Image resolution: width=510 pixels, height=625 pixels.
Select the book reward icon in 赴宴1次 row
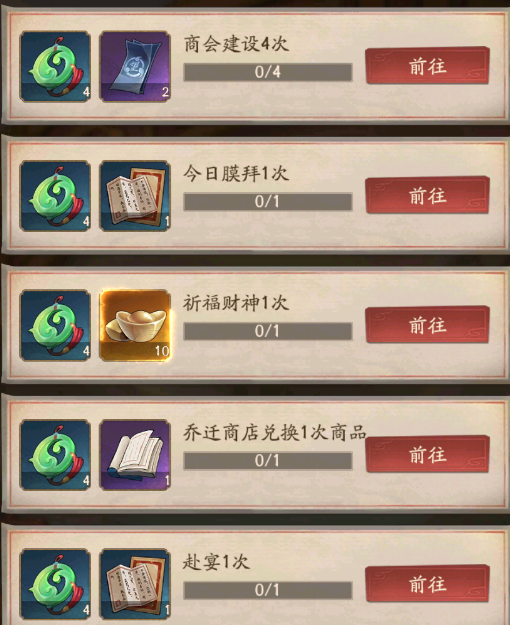[135, 584]
